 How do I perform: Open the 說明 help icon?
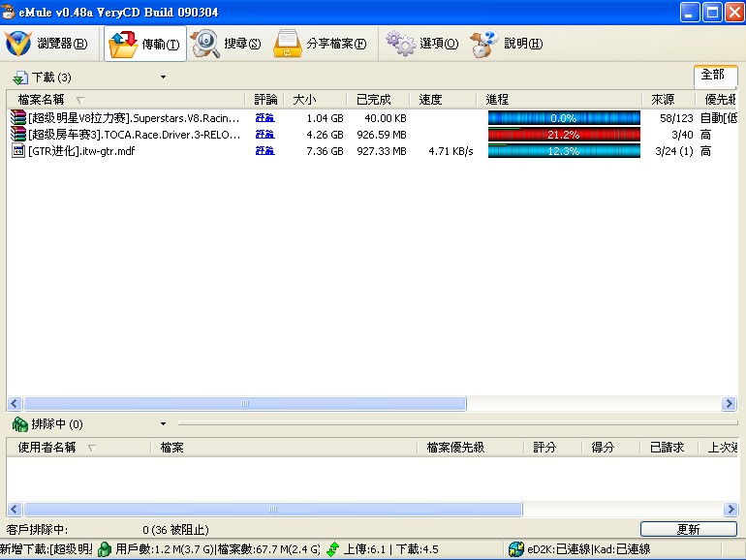[484, 44]
